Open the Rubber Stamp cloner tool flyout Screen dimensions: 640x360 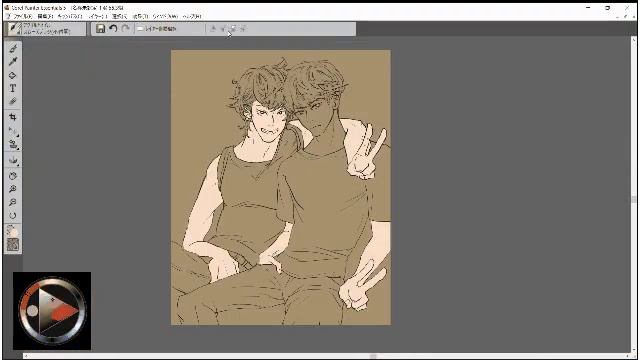click(x=13, y=144)
